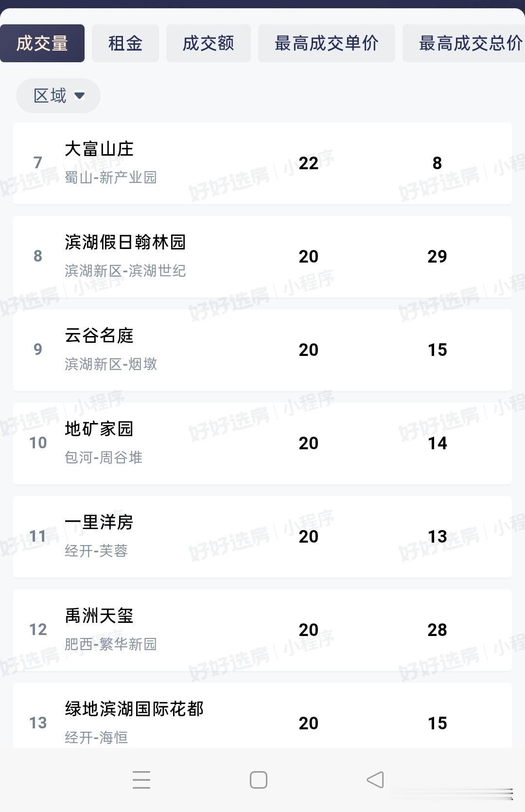Open 地矿家园 community entry
525x812 pixels.
(262, 443)
